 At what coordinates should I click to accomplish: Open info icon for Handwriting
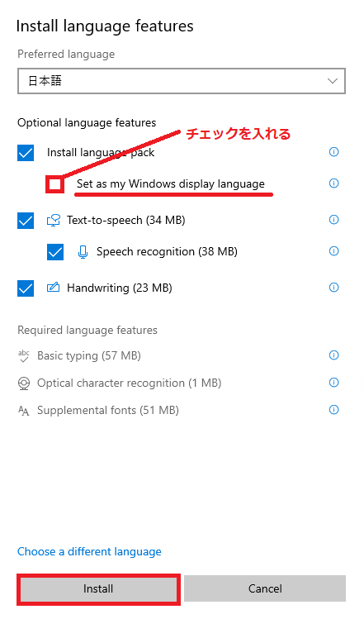[x=333, y=288]
